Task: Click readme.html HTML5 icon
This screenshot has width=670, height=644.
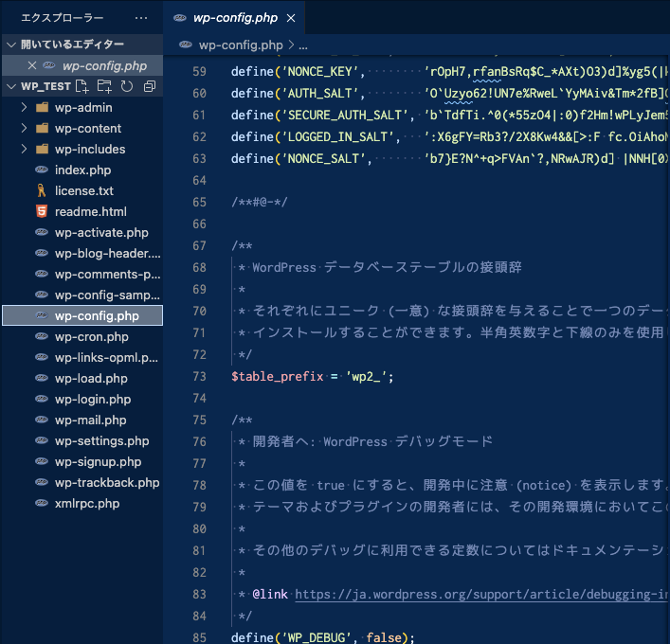Action: (x=42, y=211)
